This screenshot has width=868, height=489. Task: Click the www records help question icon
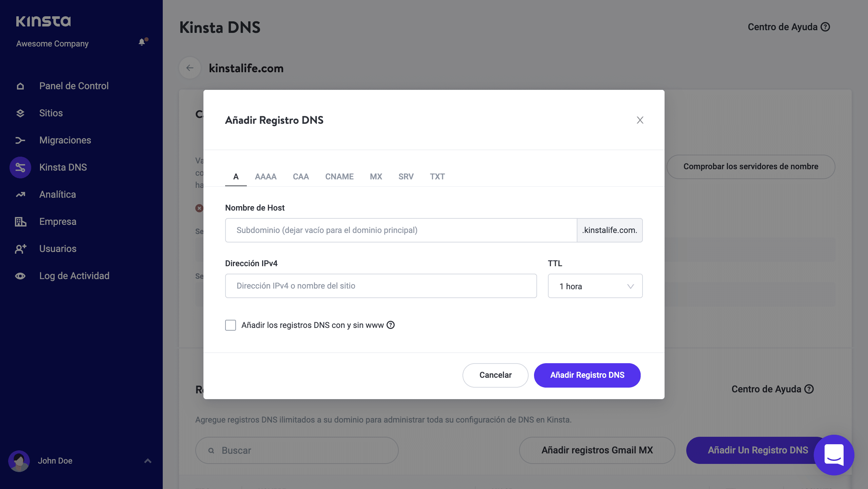point(391,325)
